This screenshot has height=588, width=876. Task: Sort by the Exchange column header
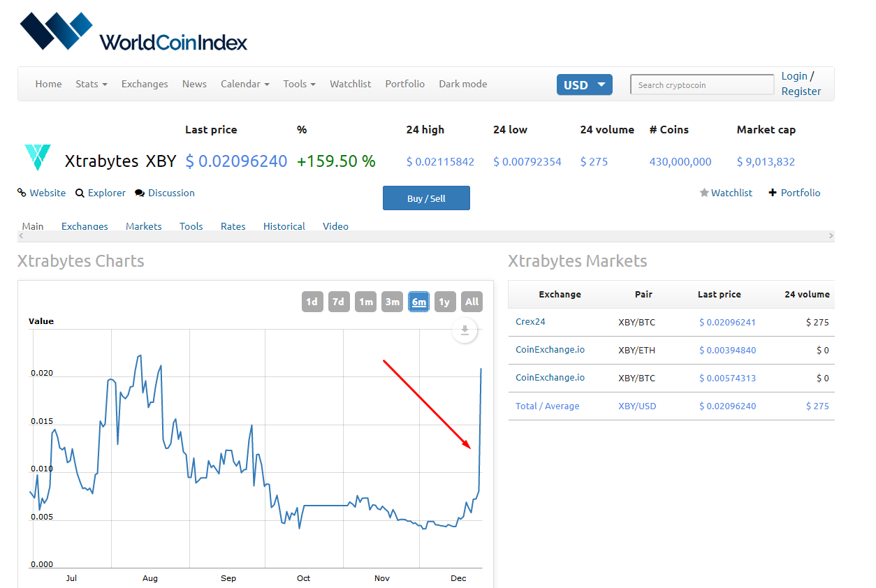[x=560, y=294]
